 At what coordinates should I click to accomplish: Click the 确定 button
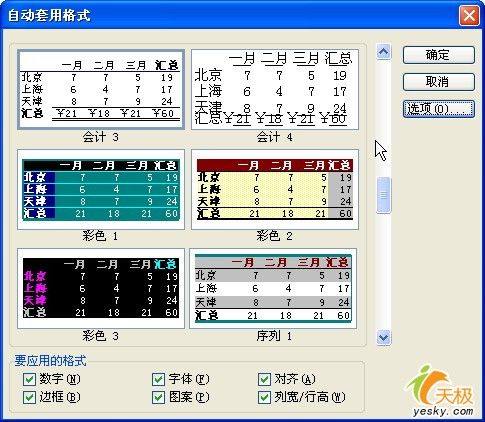(438, 55)
